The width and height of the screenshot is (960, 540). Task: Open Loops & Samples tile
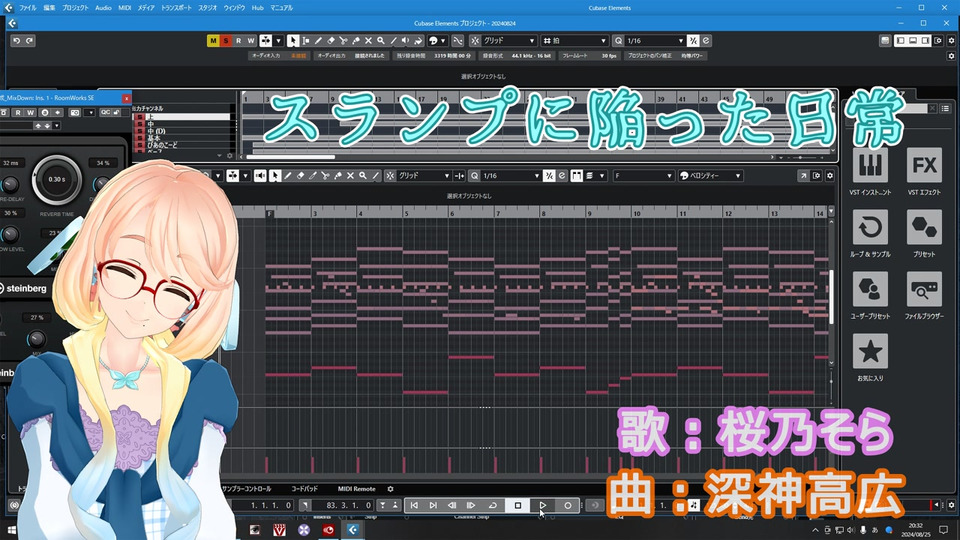pos(870,227)
